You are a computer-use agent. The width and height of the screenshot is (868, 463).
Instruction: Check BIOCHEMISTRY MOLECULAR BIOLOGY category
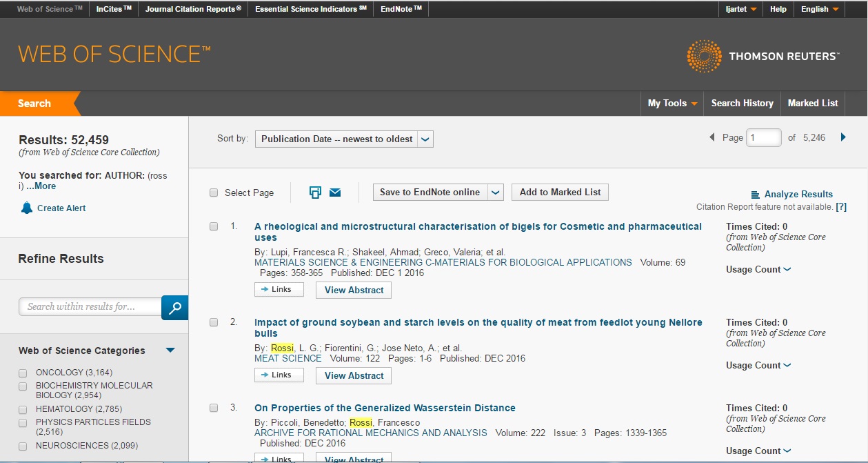[23, 386]
